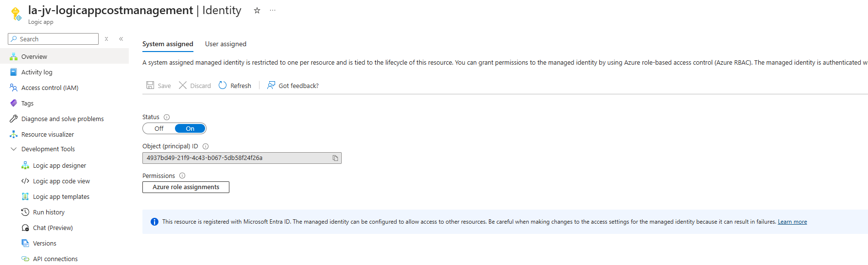Click the Tags icon in sidebar

click(14, 103)
